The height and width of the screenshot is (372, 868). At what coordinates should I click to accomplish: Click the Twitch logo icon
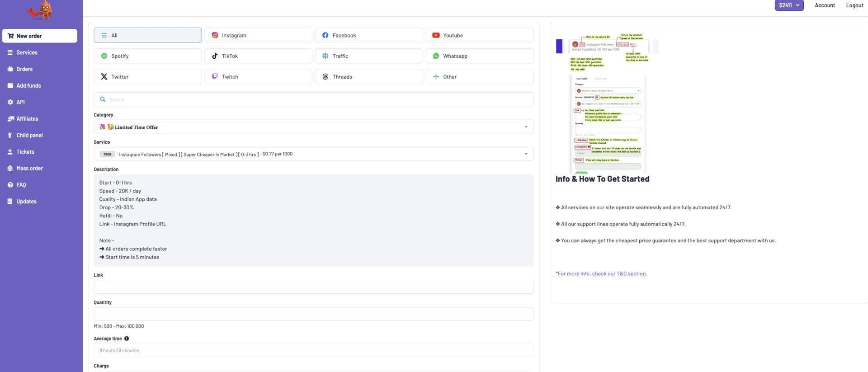coord(215,77)
